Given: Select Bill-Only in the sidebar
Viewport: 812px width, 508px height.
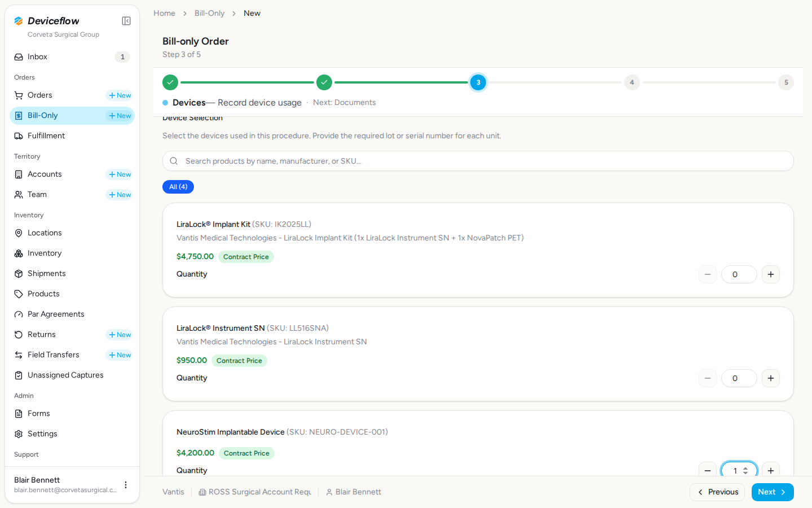Looking at the screenshot, I should pyautogui.click(x=72, y=116).
